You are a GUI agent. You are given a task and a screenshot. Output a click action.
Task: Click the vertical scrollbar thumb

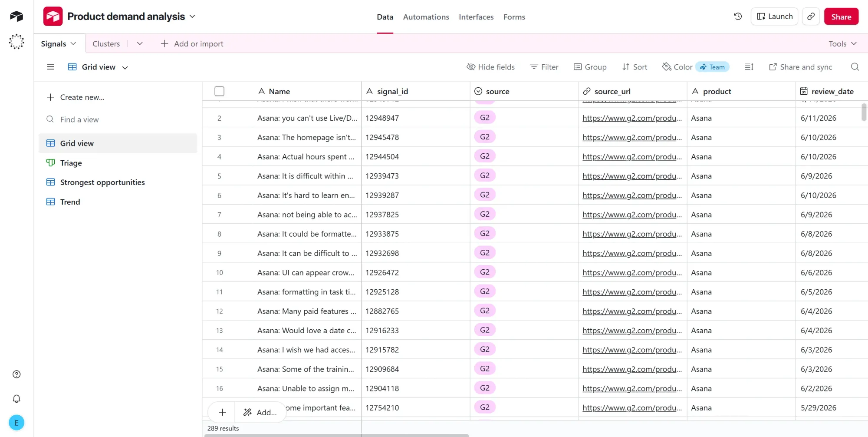(x=864, y=112)
